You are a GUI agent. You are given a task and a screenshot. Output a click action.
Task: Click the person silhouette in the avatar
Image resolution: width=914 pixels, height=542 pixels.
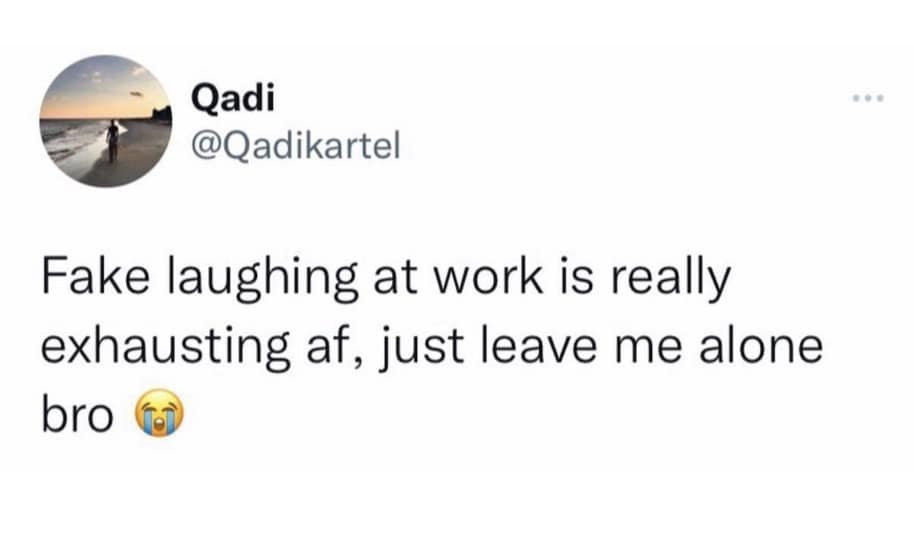[x=113, y=139]
